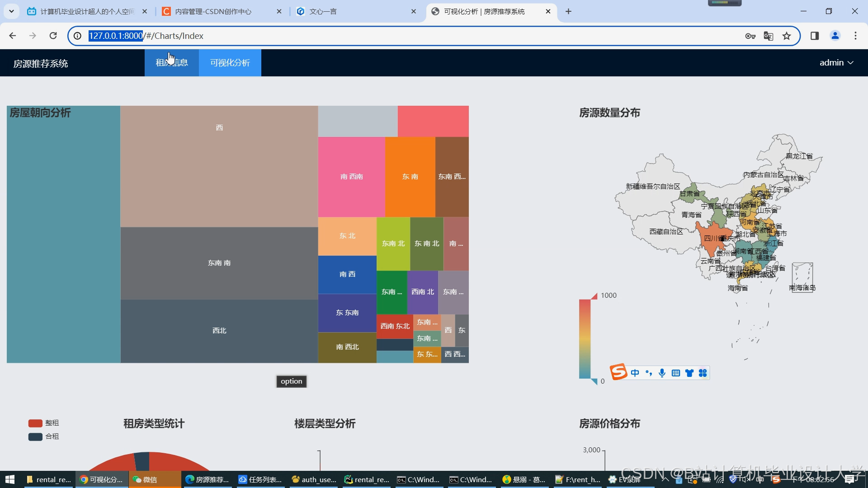Open the translate page icon
868x488 pixels.
[x=768, y=36]
